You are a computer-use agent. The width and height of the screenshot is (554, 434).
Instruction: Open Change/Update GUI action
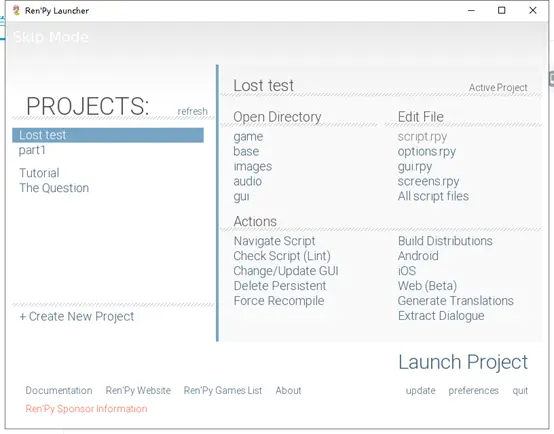click(286, 271)
